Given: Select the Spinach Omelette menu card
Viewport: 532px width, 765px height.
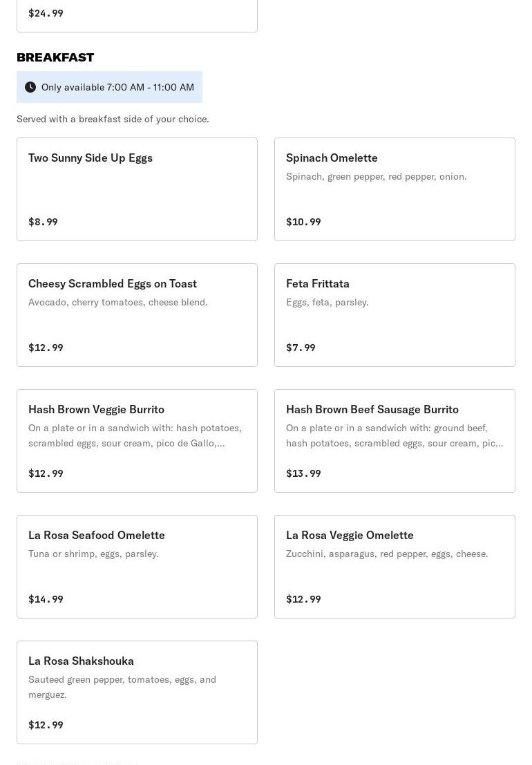Looking at the screenshot, I should click(395, 189).
